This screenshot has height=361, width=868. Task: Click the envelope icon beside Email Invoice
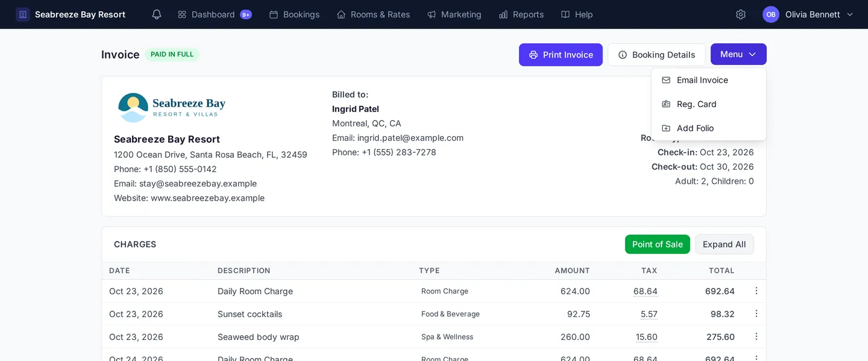coord(666,80)
